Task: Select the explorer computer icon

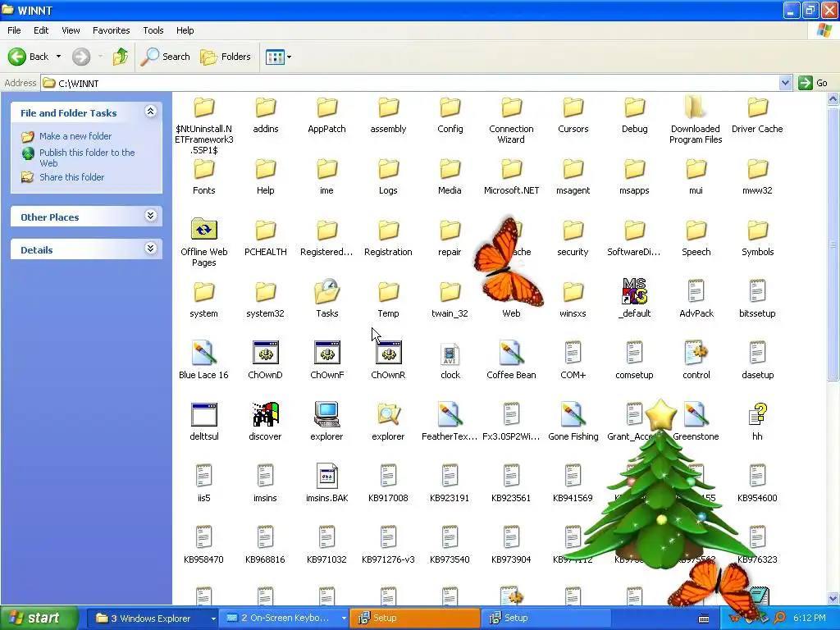Action: click(326, 415)
